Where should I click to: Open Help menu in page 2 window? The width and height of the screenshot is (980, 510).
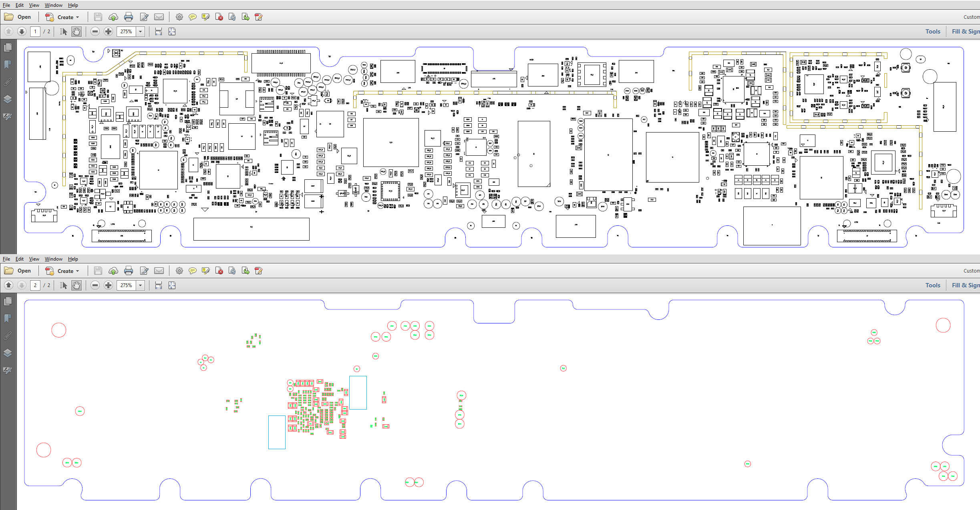click(73, 259)
